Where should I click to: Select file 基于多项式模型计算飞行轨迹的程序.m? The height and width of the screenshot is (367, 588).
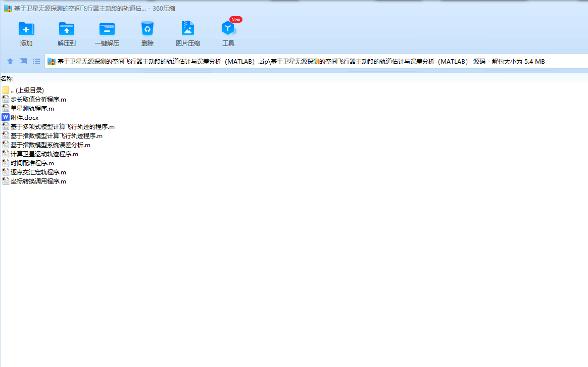[x=63, y=127]
